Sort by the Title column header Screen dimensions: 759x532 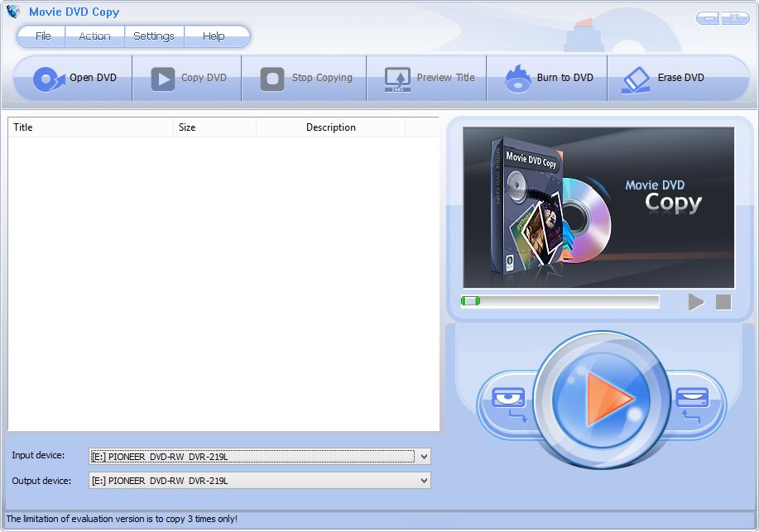tap(90, 127)
